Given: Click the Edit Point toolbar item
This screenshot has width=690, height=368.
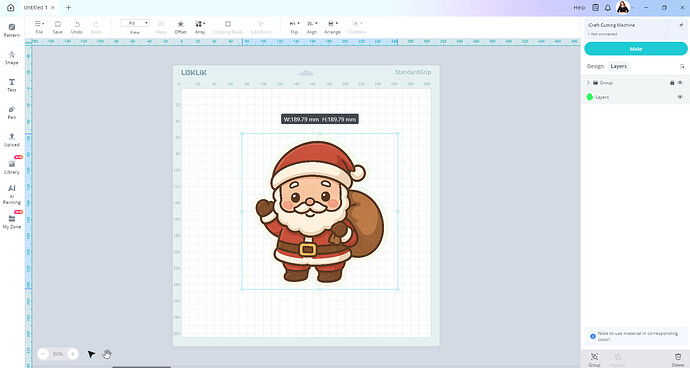Looking at the screenshot, I should [x=261, y=27].
